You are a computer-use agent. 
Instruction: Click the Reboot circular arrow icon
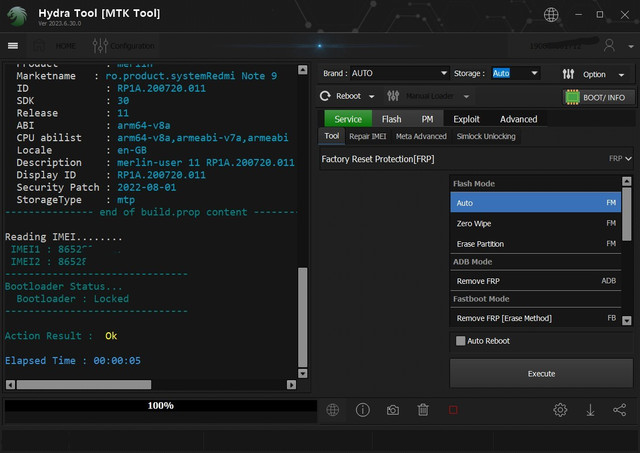coord(325,96)
